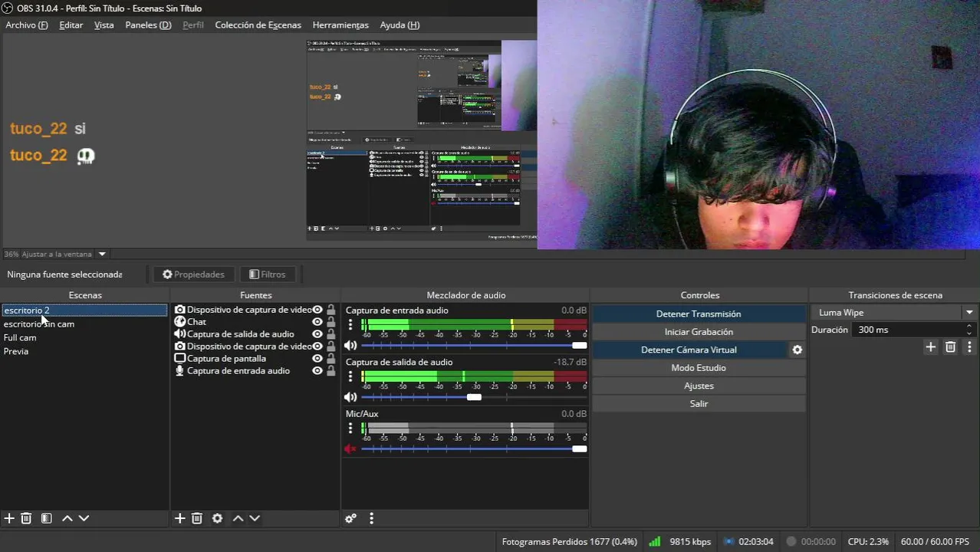Image resolution: width=980 pixels, height=552 pixels.
Task: Open scene filters icon in Escenas toolbar
Action: pos(46,518)
